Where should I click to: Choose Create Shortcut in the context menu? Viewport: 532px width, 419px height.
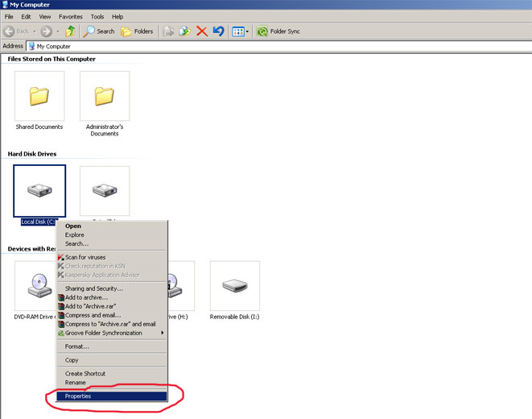click(112, 374)
